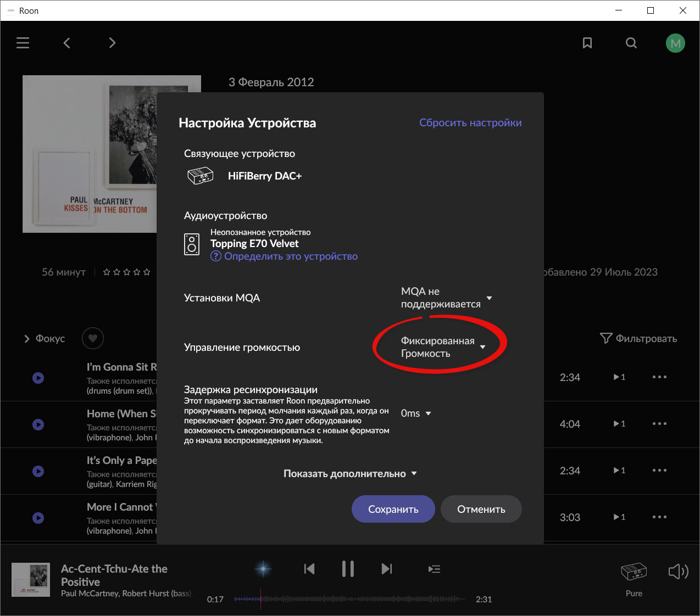Click the Сохранить button
Image resolution: width=700 pixels, height=616 pixels.
pyautogui.click(x=393, y=509)
